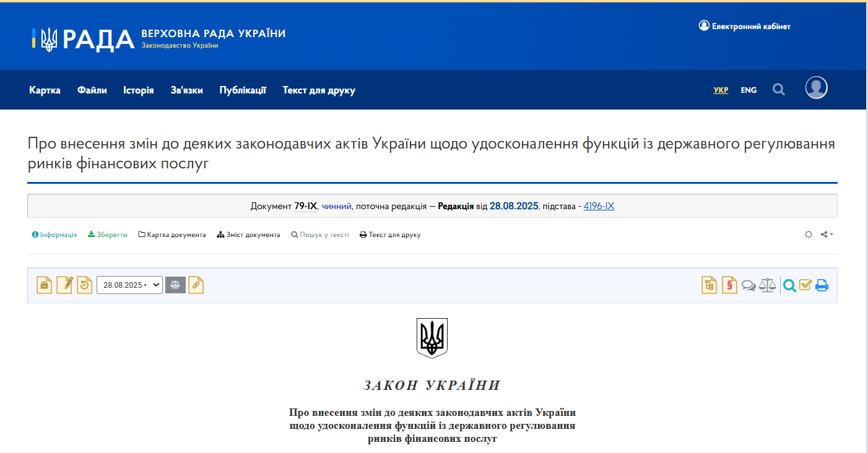Image resolution: width=868 pixels, height=453 pixels.
Task: Open the settings gear dropdown near share icon
Action: [809, 235]
